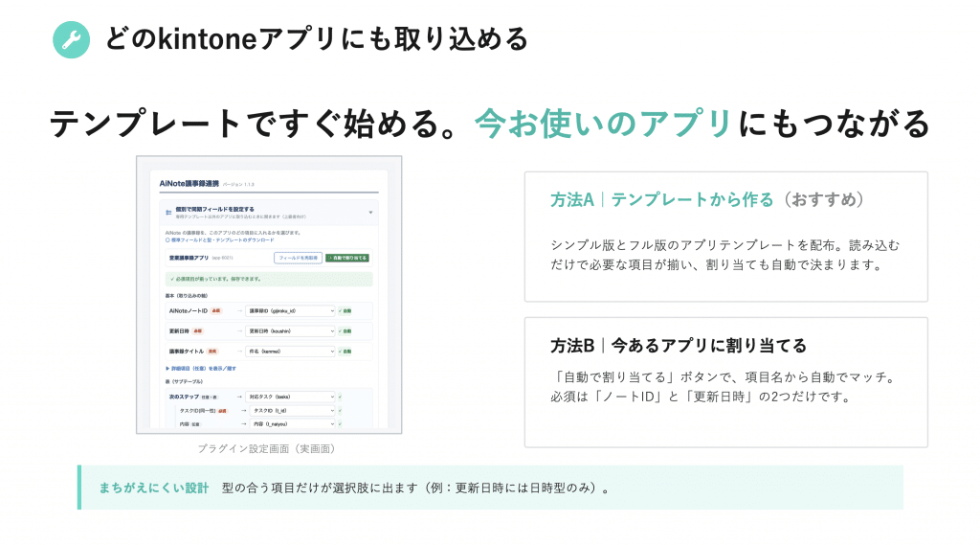Click the teal '今お使いのアプリ' headline text
Viewport: 980px width, 545px height.
pos(603,123)
